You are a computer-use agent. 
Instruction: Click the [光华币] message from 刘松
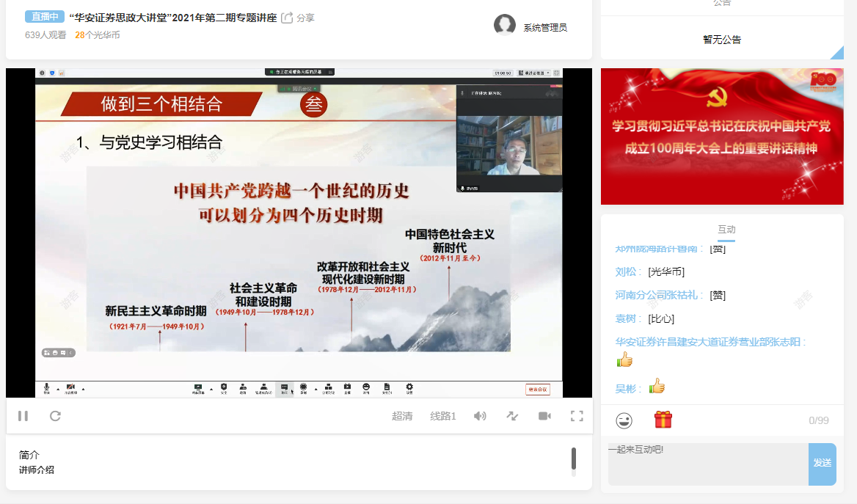click(x=666, y=271)
